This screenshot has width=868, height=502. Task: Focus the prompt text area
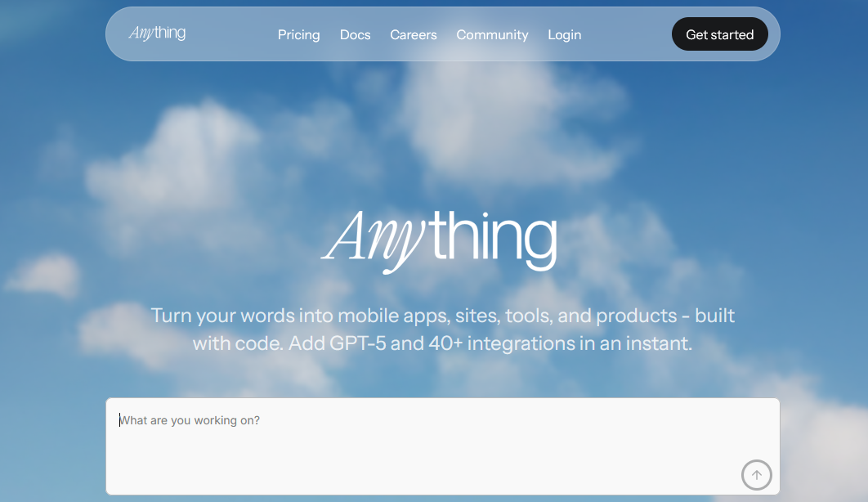(x=443, y=446)
